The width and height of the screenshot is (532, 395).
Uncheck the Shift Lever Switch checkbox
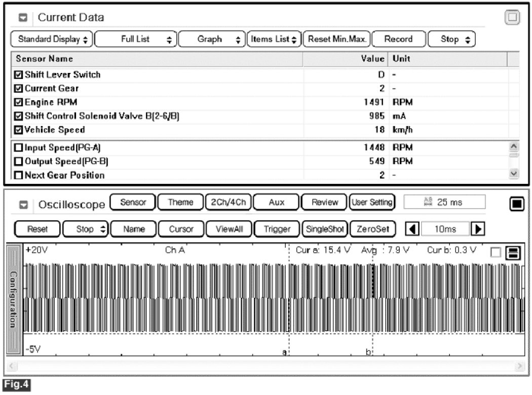click(19, 75)
